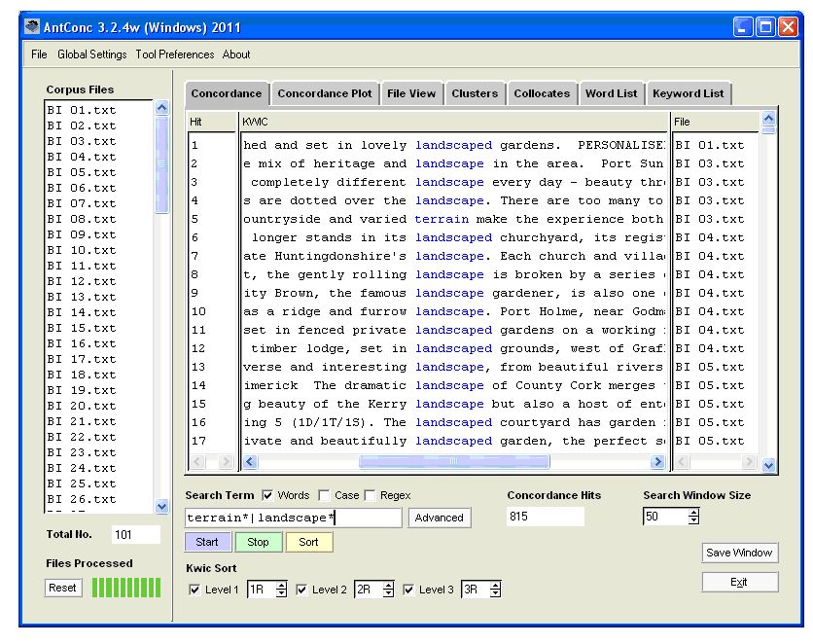Click BI 01.txt in the File column
Image resolution: width=813 pixels, height=644 pixels.
pyautogui.click(x=710, y=146)
